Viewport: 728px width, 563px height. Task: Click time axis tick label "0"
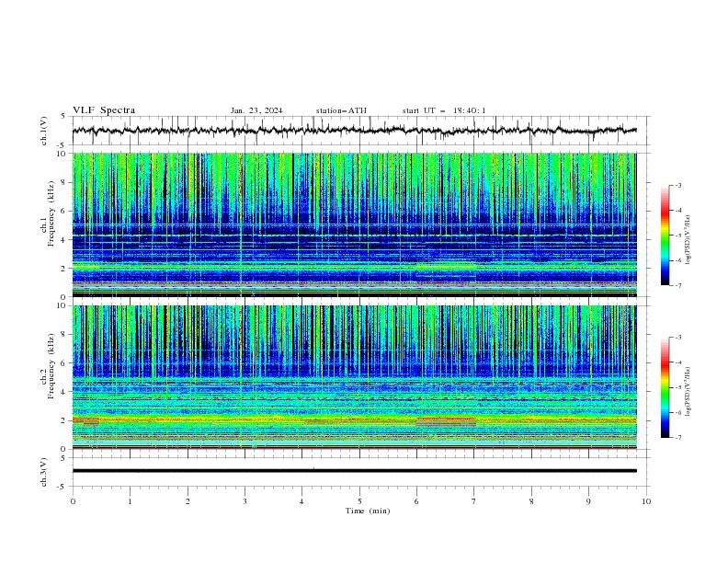tap(73, 501)
